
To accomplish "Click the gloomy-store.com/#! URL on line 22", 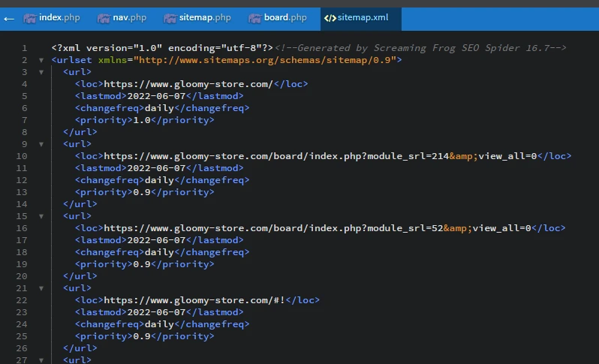I will pyautogui.click(x=194, y=300).
